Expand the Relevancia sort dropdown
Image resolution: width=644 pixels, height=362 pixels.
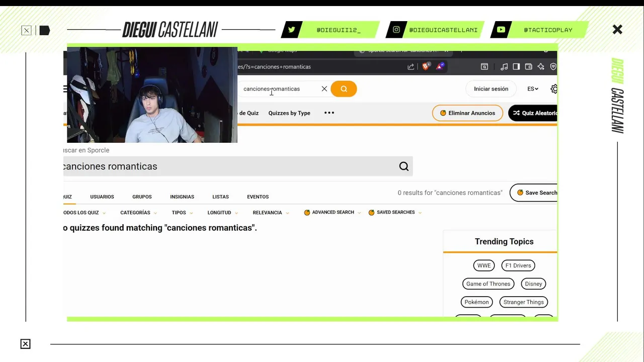pyautogui.click(x=271, y=213)
